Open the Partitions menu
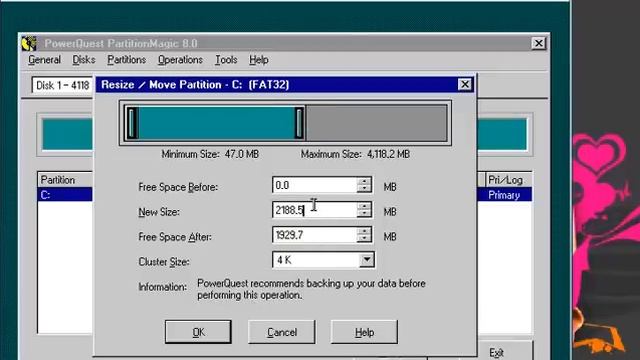This screenshot has height=360, width=640. coord(127,60)
